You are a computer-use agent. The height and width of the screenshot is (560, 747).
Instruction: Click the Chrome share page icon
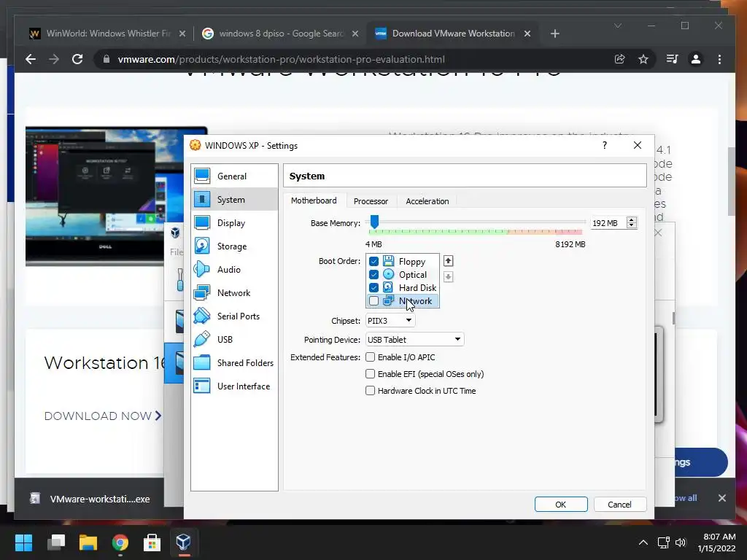tap(619, 59)
